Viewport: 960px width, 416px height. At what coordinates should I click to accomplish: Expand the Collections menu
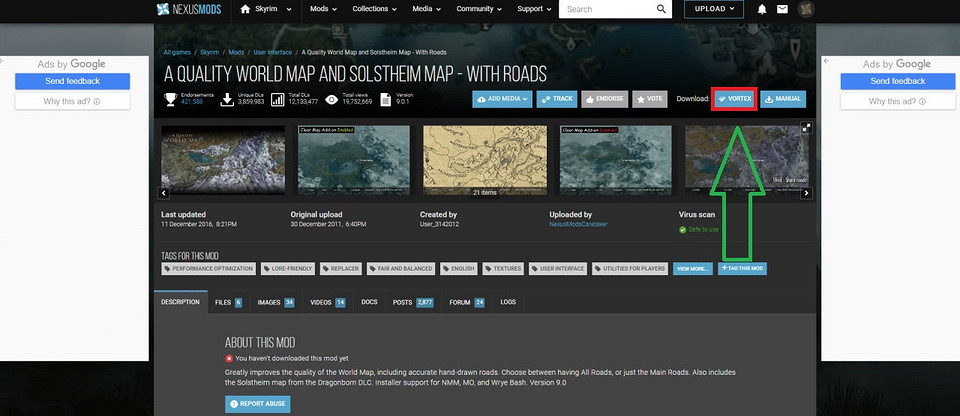pos(376,9)
